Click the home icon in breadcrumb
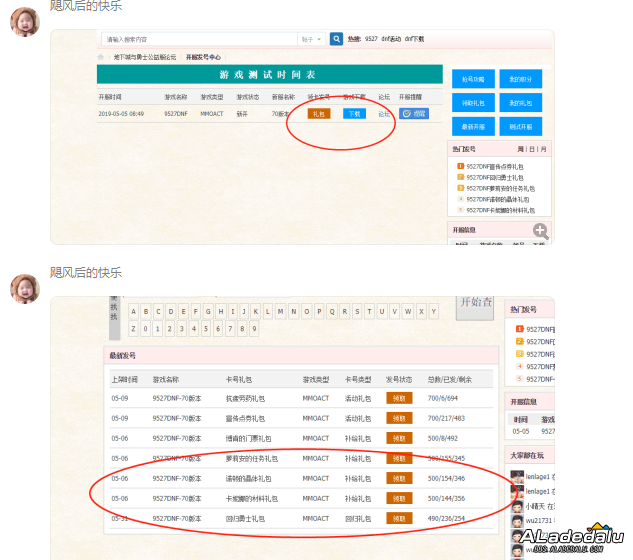This screenshot has height=560, width=633. click(104, 57)
